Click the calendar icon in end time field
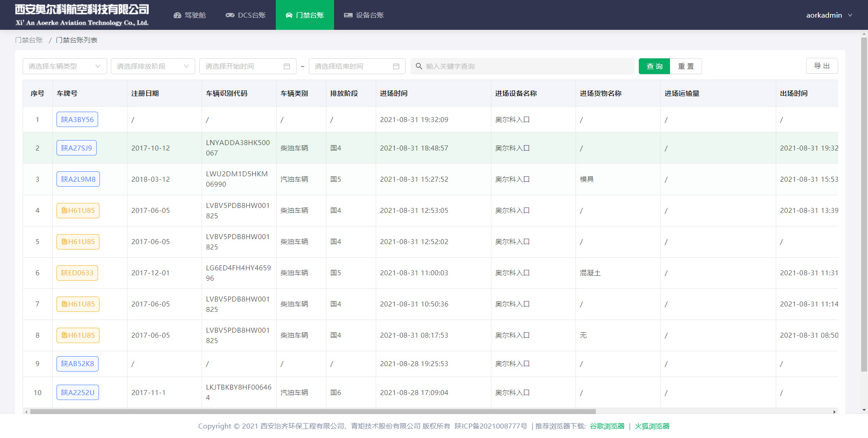868x438 pixels. coord(396,66)
